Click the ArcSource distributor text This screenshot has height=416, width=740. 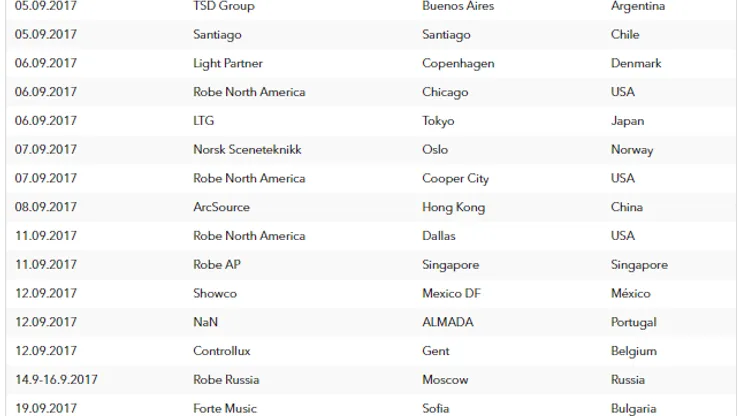click(221, 207)
